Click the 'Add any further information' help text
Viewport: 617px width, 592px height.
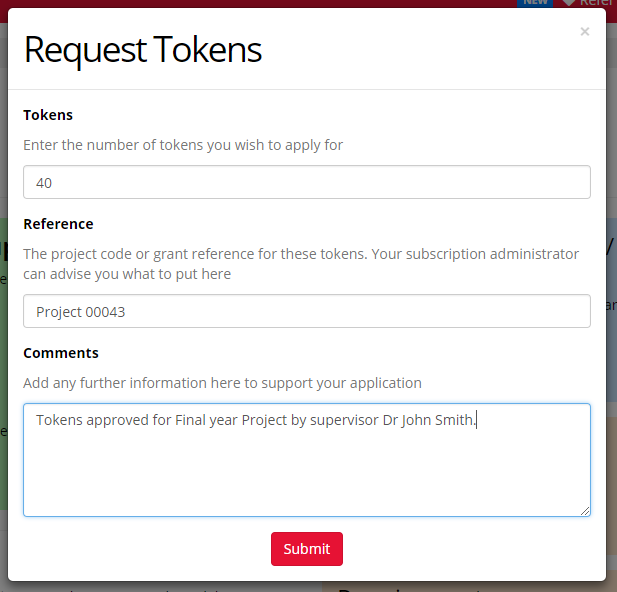coord(222,383)
